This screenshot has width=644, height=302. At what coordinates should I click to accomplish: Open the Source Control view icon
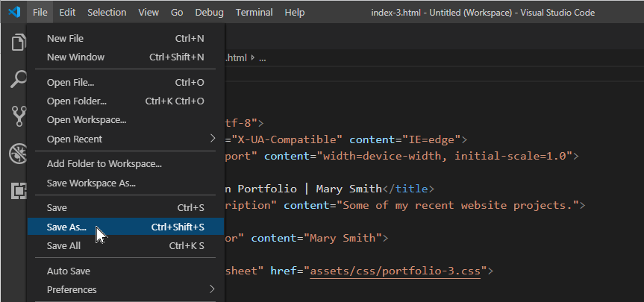point(19,116)
